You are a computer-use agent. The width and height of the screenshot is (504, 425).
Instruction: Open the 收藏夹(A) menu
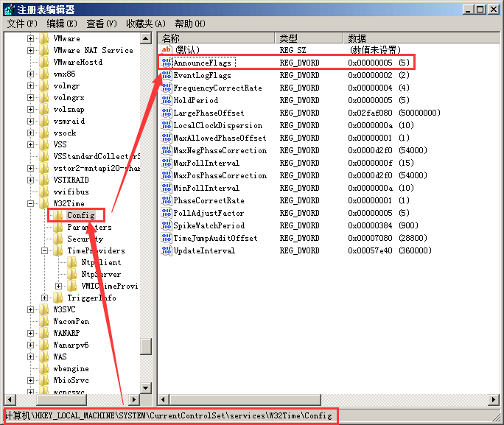point(145,24)
